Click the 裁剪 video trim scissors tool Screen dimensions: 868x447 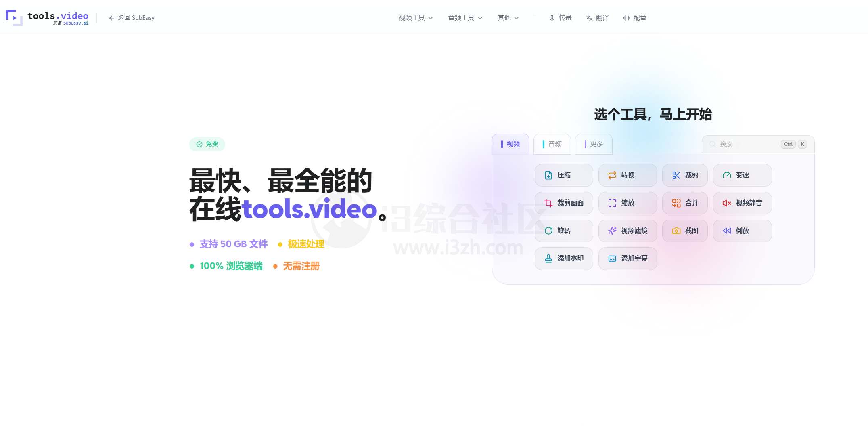[685, 175]
